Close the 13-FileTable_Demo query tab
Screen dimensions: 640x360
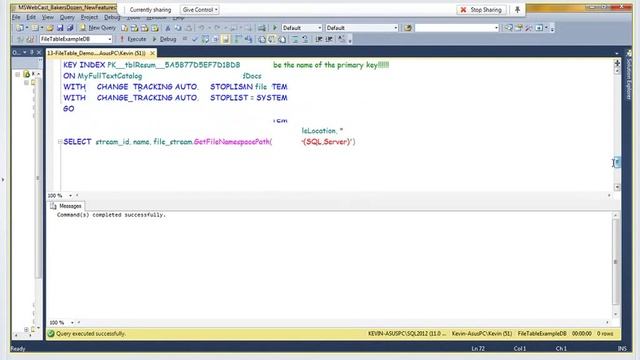(x=152, y=53)
